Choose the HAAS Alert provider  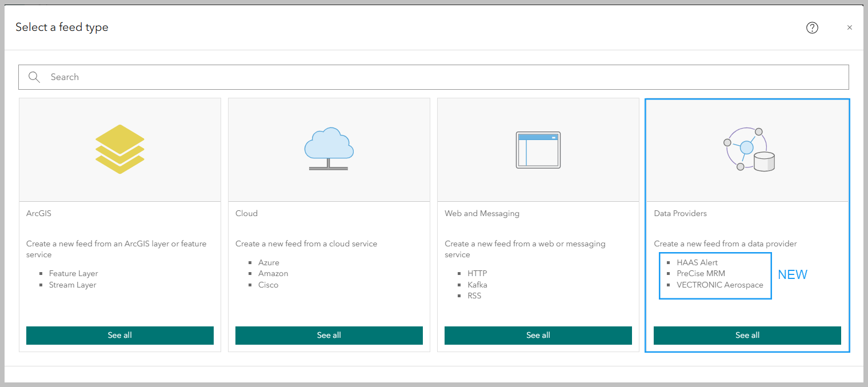click(x=698, y=262)
